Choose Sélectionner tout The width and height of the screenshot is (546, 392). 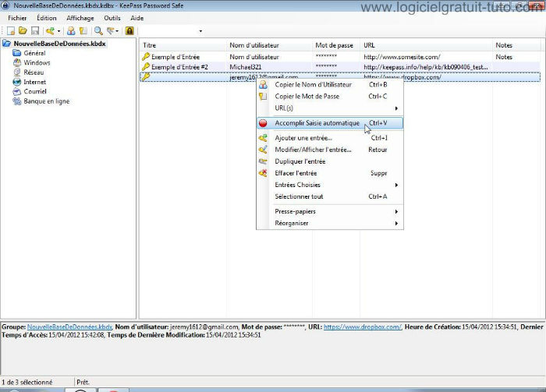330,196
